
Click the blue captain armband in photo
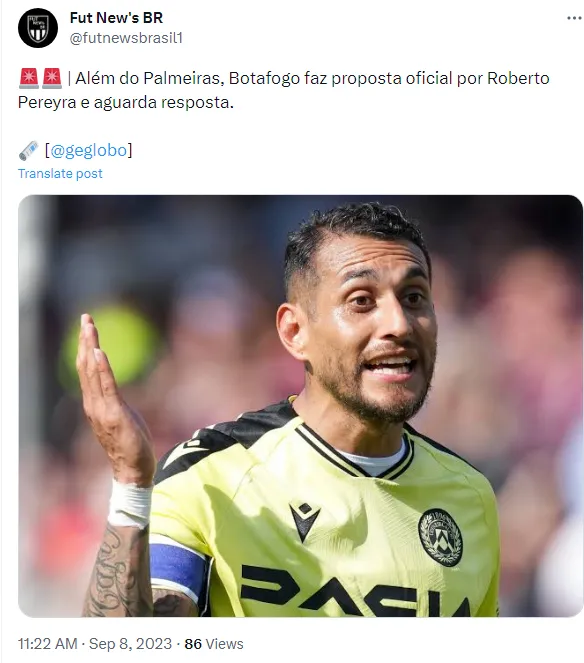(x=178, y=566)
